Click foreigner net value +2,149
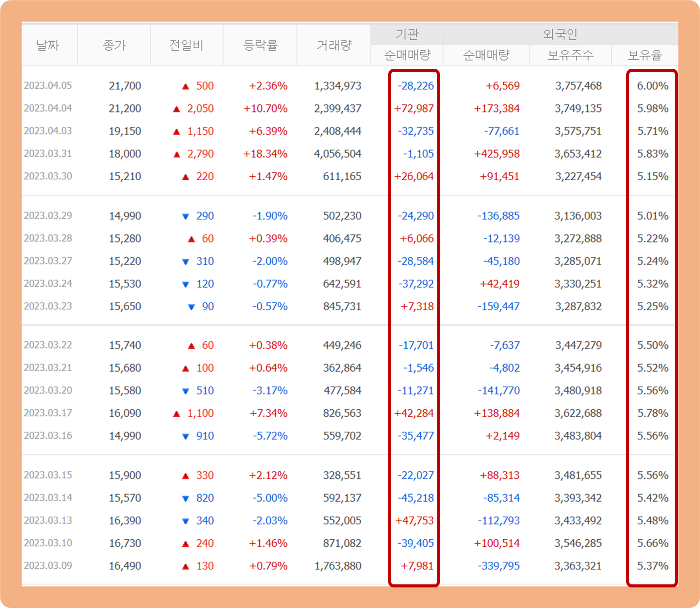 502,436
